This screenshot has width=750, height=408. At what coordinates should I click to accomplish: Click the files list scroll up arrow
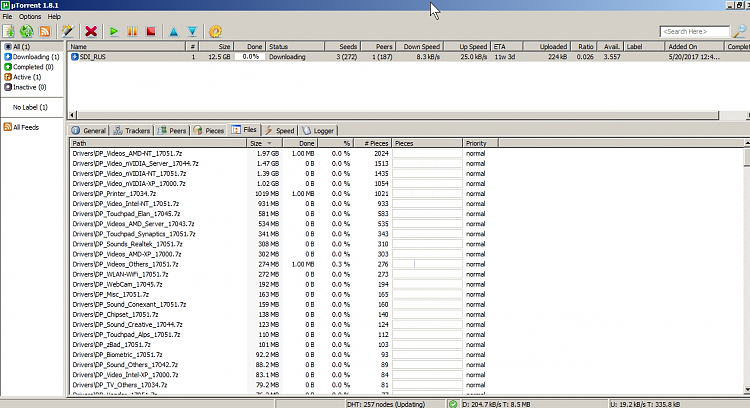pyautogui.click(x=747, y=143)
